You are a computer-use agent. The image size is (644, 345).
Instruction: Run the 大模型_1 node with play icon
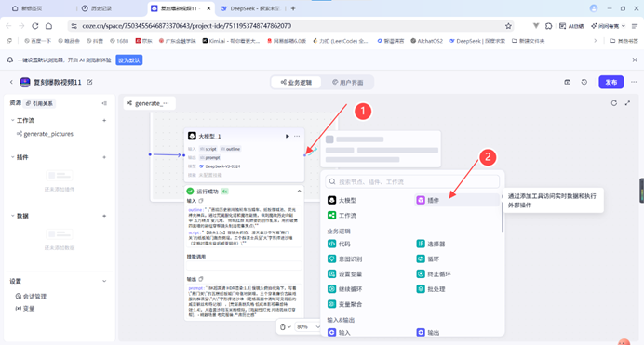click(x=287, y=136)
